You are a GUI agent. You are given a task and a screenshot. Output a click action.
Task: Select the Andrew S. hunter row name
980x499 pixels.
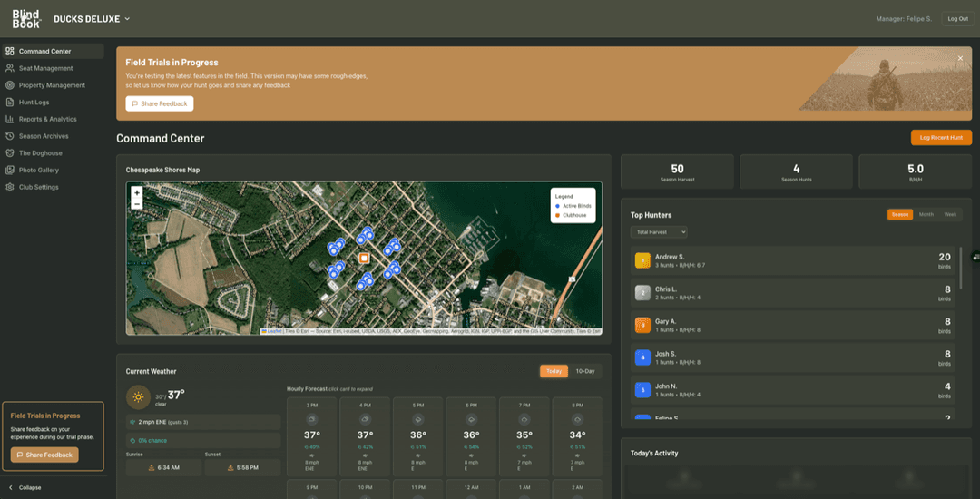pyautogui.click(x=670, y=257)
